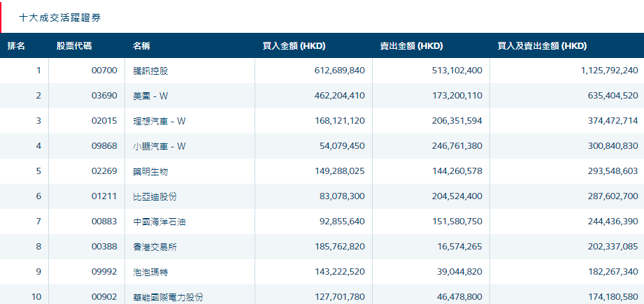Select stock code 00700

click(x=104, y=71)
